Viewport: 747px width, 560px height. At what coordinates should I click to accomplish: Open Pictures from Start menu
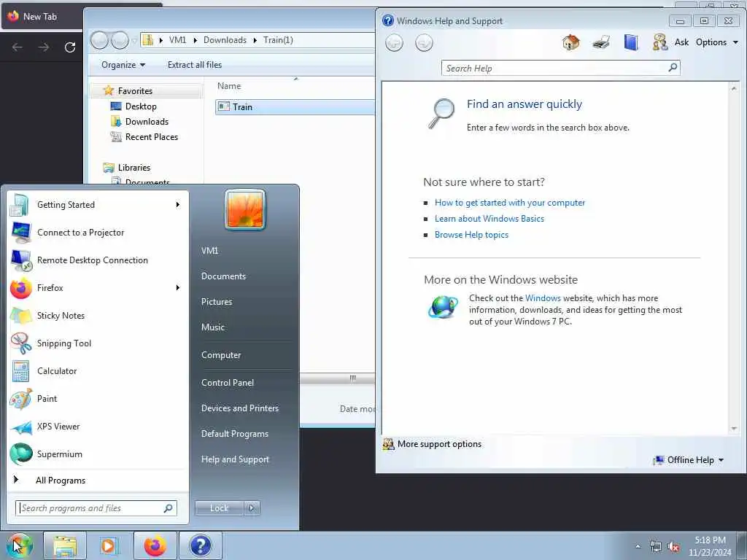[x=217, y=302]
